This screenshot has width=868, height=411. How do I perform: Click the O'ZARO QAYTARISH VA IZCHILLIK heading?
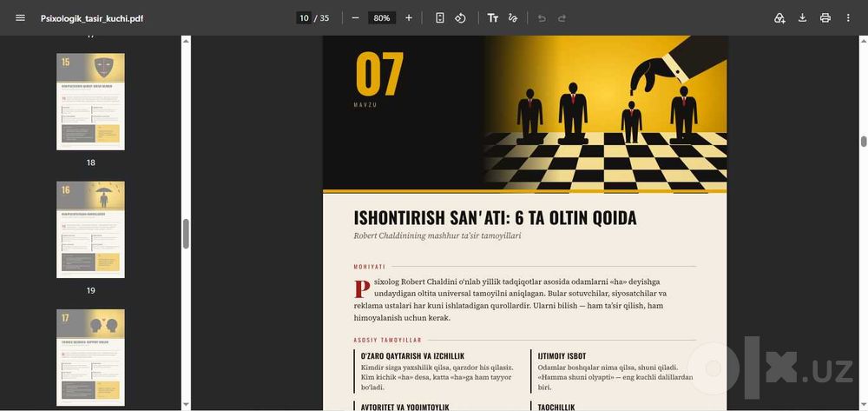pos(412,356)
